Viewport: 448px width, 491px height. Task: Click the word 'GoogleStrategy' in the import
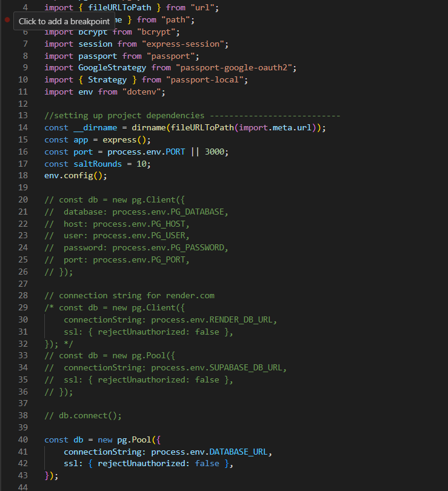(x=112, y=68)
